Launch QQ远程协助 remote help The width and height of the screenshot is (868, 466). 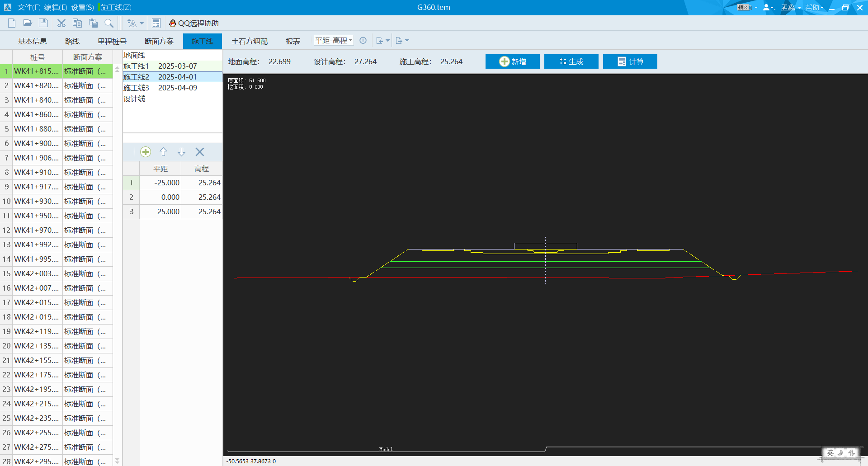pos(194,23)
